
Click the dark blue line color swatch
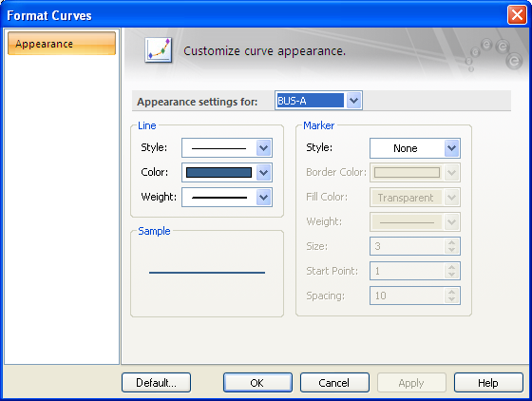218,173
